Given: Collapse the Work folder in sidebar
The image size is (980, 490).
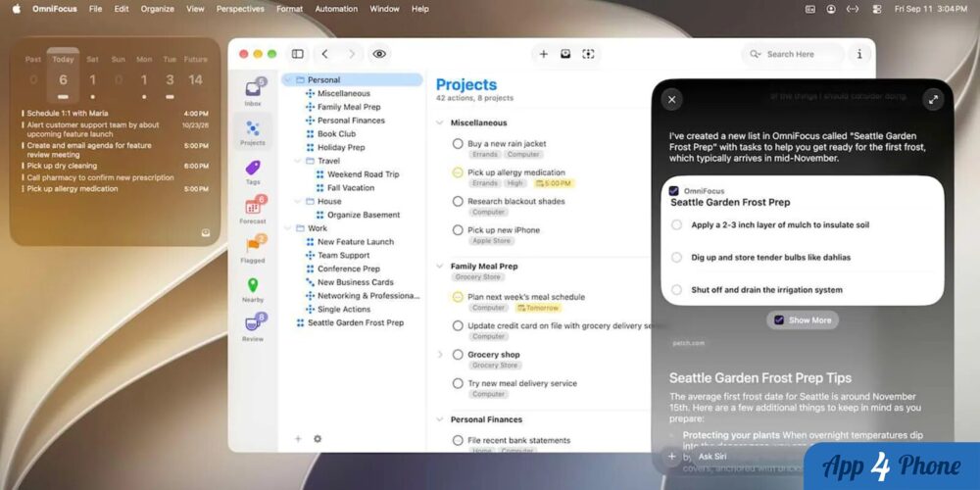Looking at the screenshot, I should click(x=287, y=228).
